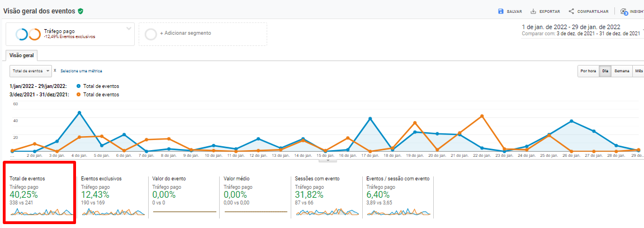Click the Sessões com evento sparkline
The height and width of the screenshot is (228, 644).
323,212
